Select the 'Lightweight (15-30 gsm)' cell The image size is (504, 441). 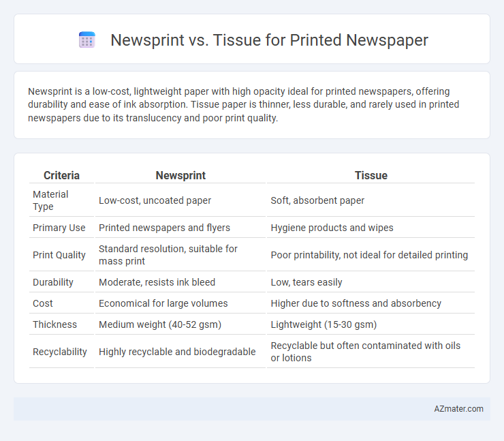pyautogui.click(x=324, y=324)
